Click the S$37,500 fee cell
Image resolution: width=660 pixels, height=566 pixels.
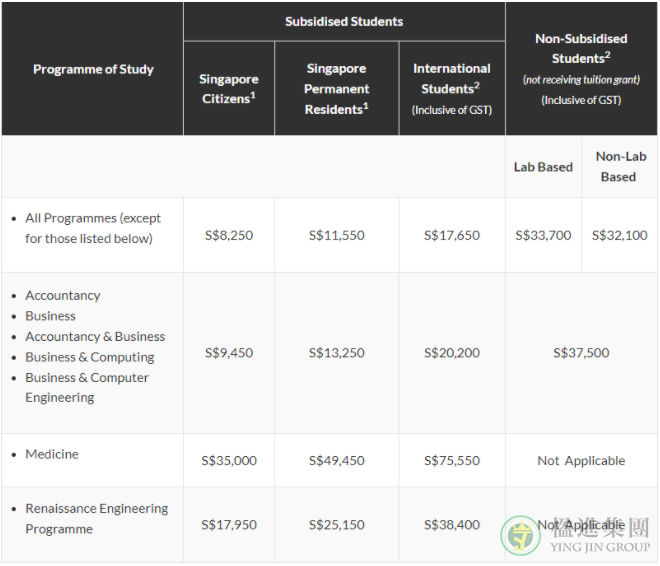click(581, 353)
